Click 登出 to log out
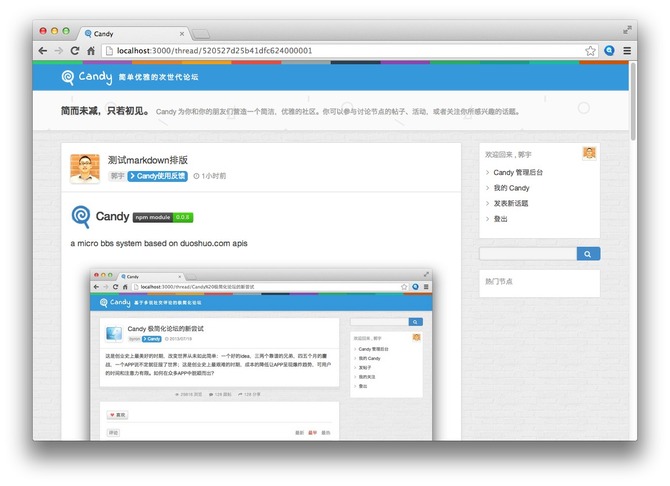 [500, 219]
